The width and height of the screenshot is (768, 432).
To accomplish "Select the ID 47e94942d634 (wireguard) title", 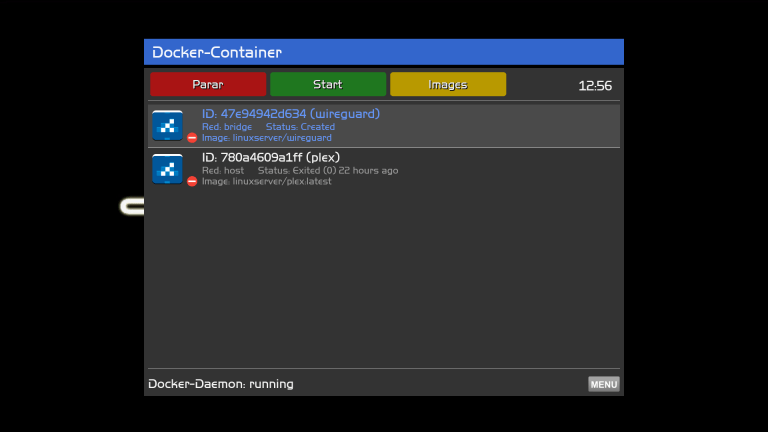I will pyautogui.click(x=290, y=114).
